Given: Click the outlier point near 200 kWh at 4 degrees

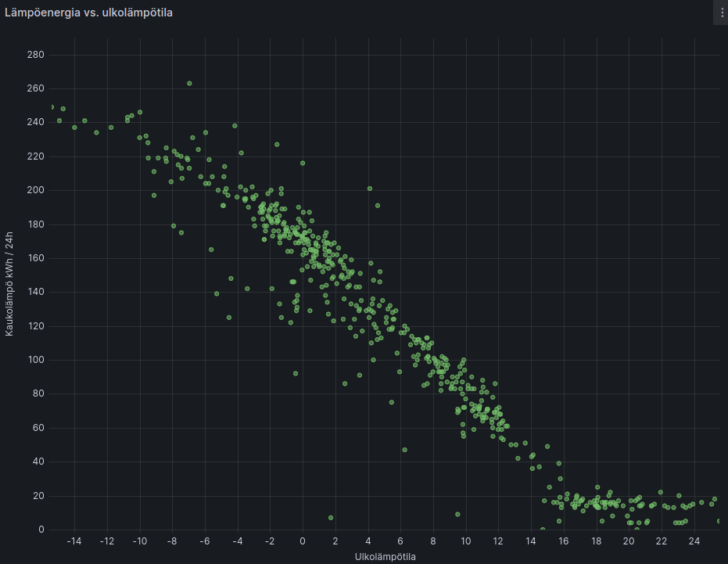Looking at the screenshot, I should click(369, 189).
